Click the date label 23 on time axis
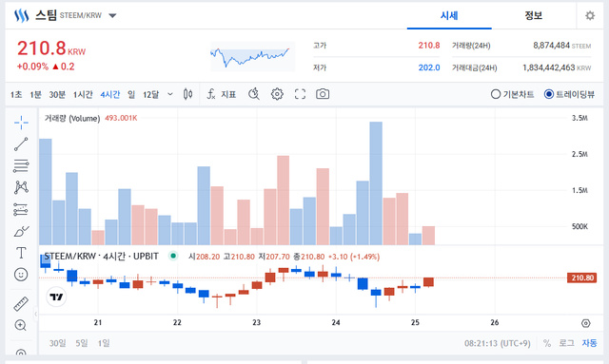This screenshot has height=364, width=609. [256, 322]
